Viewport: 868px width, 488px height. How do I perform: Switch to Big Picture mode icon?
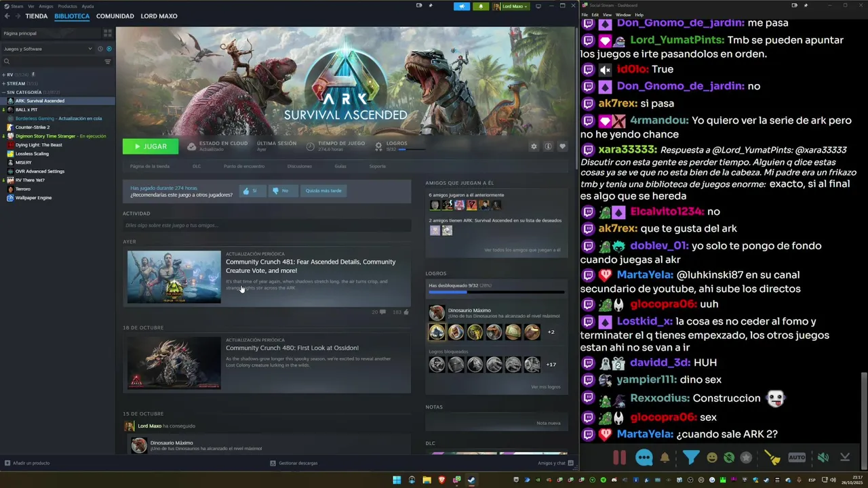click(538, 6)
